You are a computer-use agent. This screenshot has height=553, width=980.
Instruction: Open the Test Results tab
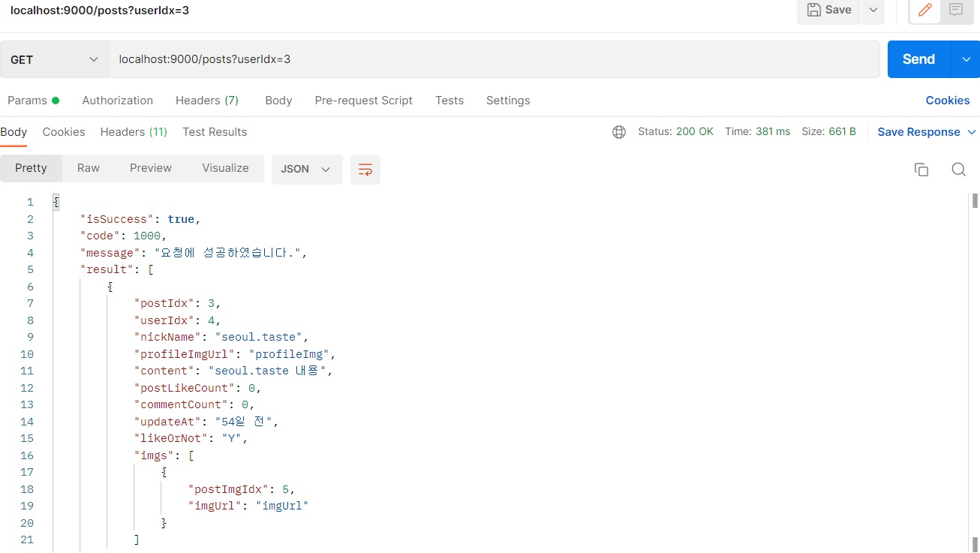pyautogui.click(x=215, y=132)
